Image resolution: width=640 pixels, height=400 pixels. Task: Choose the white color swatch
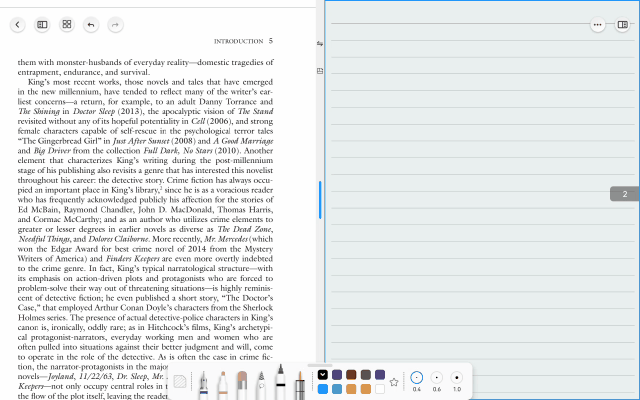pyautogui.click(x=380, y=389)
